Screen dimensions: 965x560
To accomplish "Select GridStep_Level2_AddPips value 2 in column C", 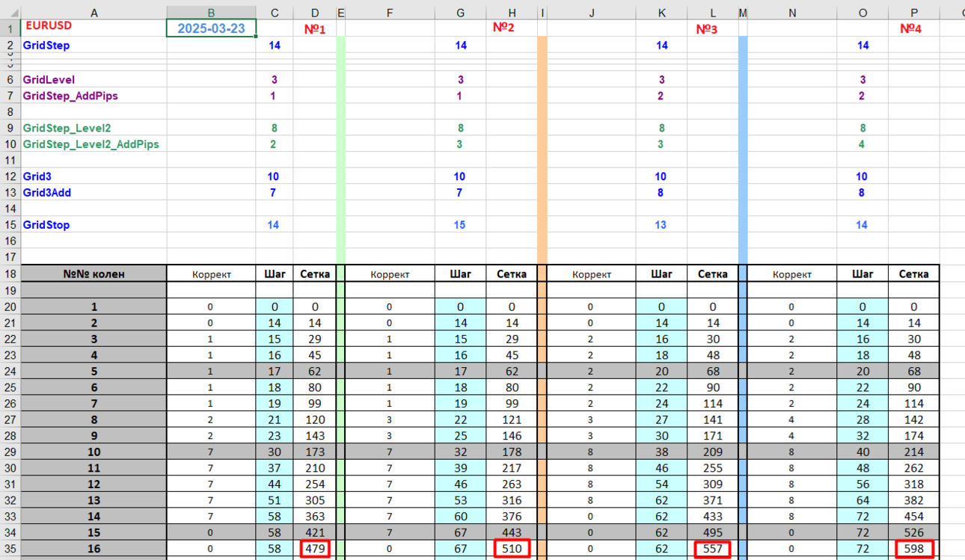I will (274, 144).
